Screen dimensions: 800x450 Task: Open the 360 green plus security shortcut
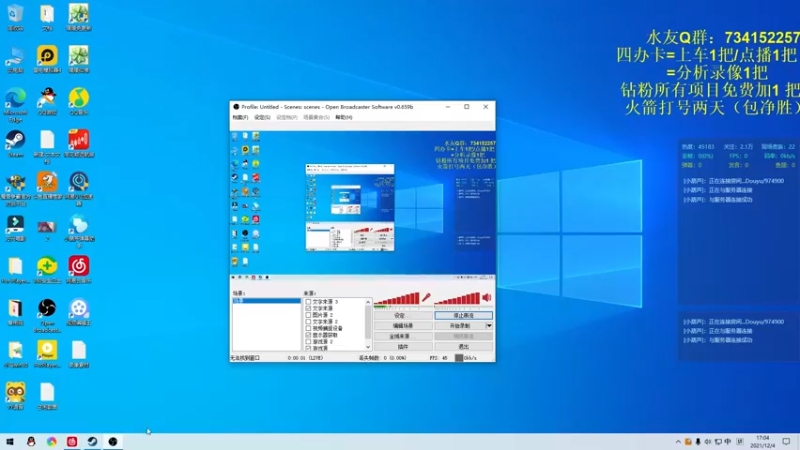click(x=47, y=270)
